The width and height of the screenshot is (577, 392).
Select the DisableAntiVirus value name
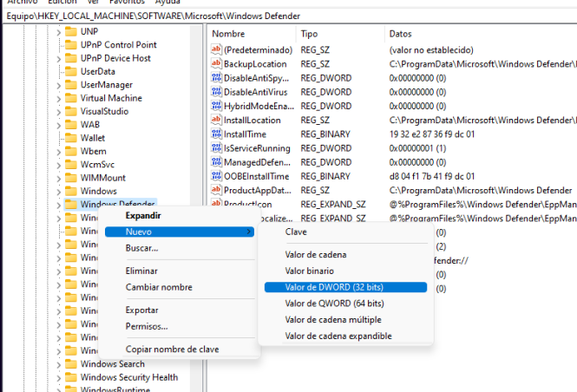point(255,92)
